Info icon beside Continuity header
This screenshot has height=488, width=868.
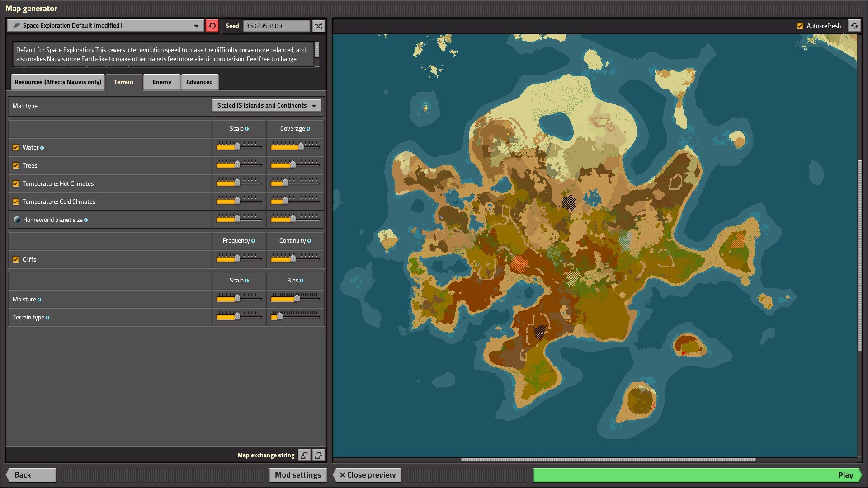tap(309, 241)
